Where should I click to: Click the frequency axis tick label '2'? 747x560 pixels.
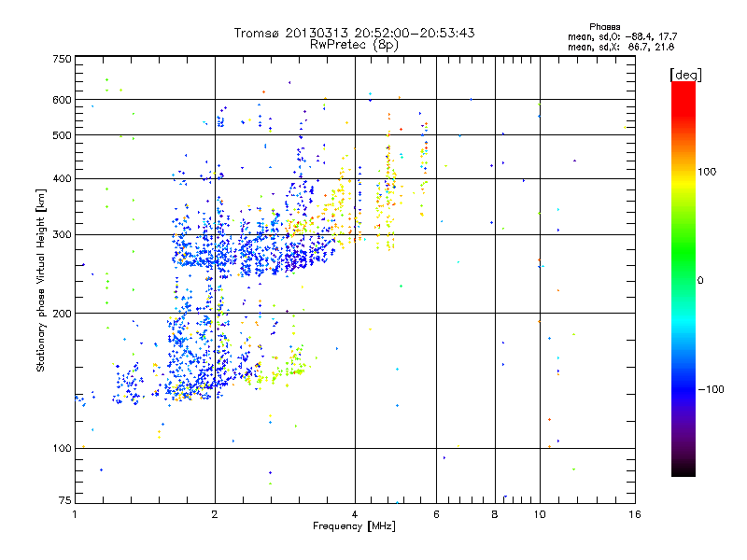[215, 514]
